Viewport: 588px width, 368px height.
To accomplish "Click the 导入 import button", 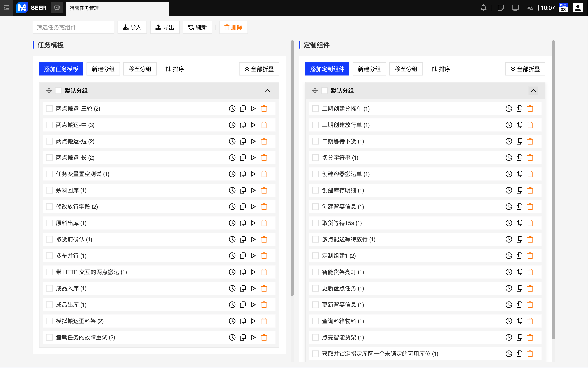I will (x=132, y=27).
